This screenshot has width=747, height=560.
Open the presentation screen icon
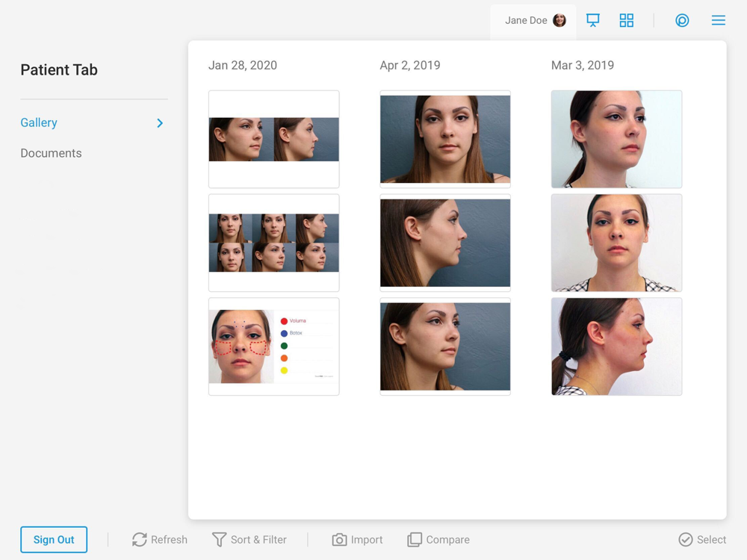(x=592, y=20)
